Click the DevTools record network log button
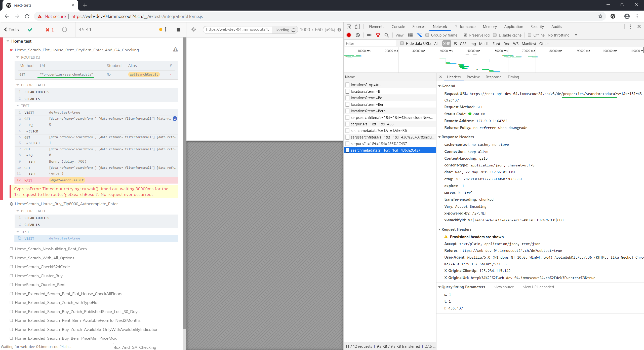 pyautogui.click(x=349, y=35)
